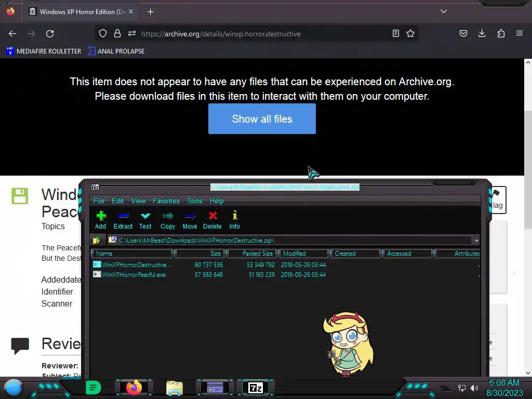The image size is (532, 399).
Task: Open the Start orb on the taskbar
Action: (14, 388)
